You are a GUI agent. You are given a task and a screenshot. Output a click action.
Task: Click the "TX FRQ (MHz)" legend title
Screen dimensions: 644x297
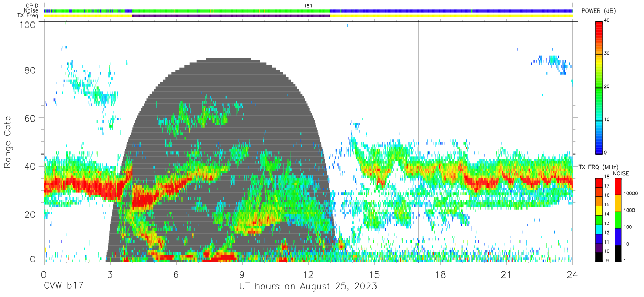click(597, 167)
